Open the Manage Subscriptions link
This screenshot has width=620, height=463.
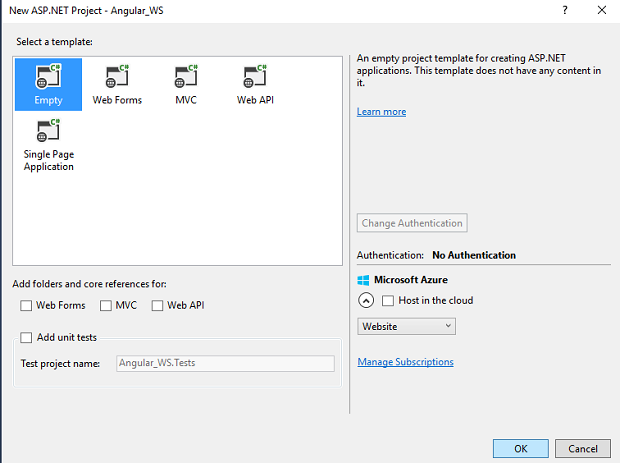click(x=405, y=362)
